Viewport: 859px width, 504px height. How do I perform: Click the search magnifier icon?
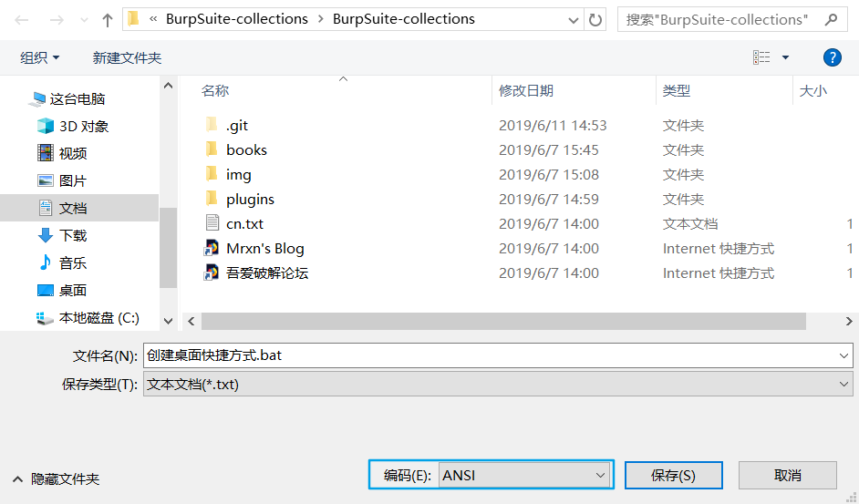click(831, 20)
